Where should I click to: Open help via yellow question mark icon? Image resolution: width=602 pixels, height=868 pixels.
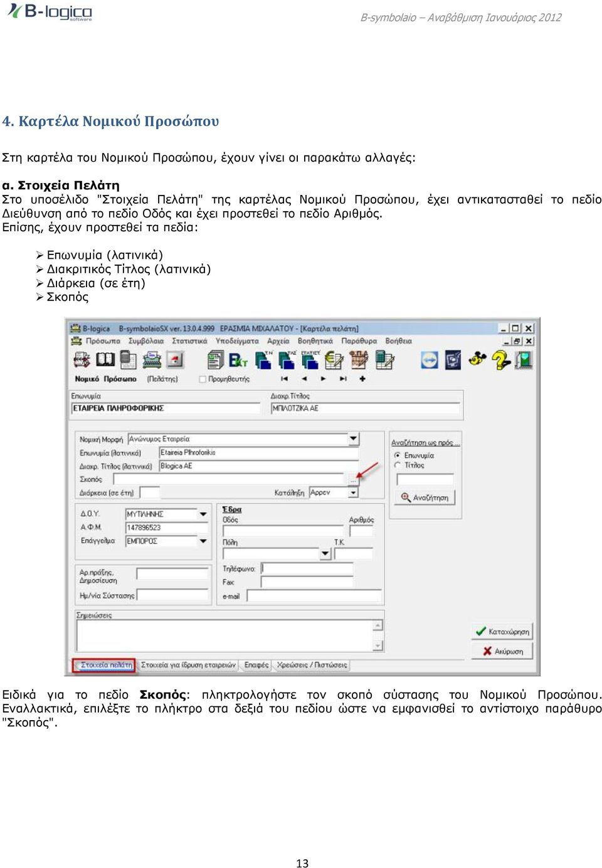(x=500, y=360)
